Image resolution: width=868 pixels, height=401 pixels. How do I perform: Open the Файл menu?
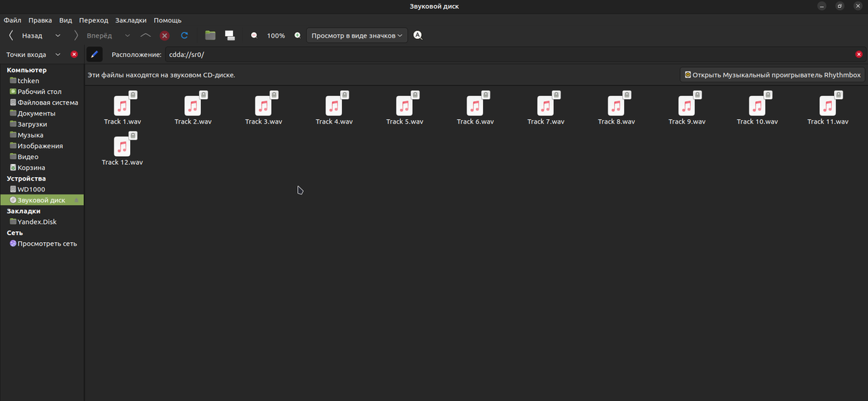pyautogui.click(x=12, y=20)
